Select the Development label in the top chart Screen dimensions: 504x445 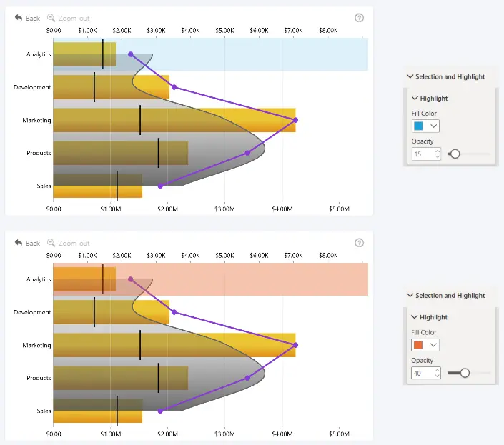click(32, 87)
